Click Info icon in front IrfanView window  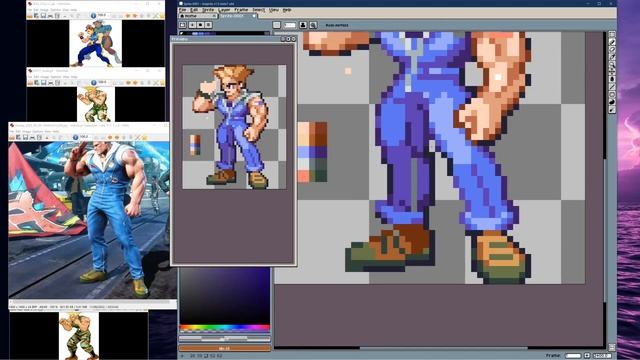pyautogui.click(x=76, y=137)
